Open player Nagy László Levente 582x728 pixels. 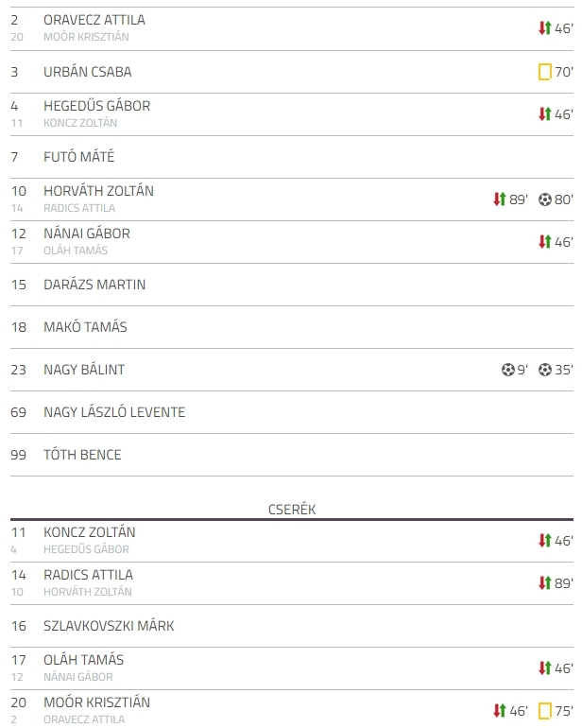114,412
